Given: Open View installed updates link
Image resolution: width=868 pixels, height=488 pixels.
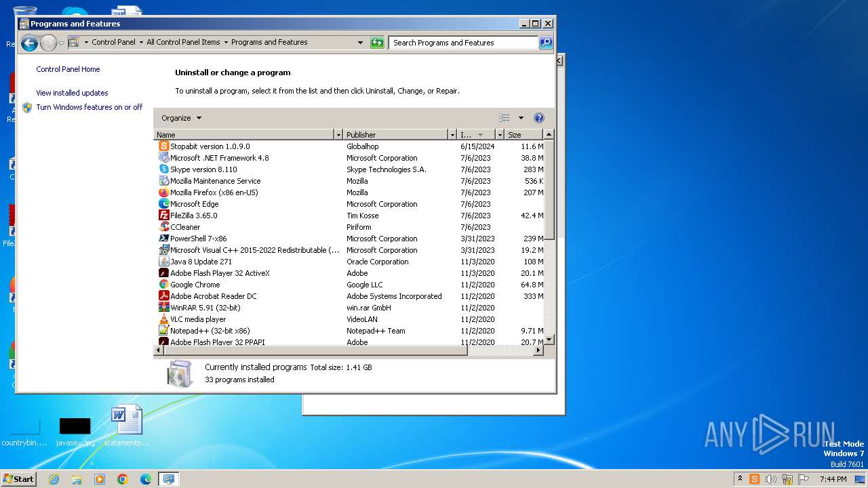Looking at the screenshot, I should [72, 93].
